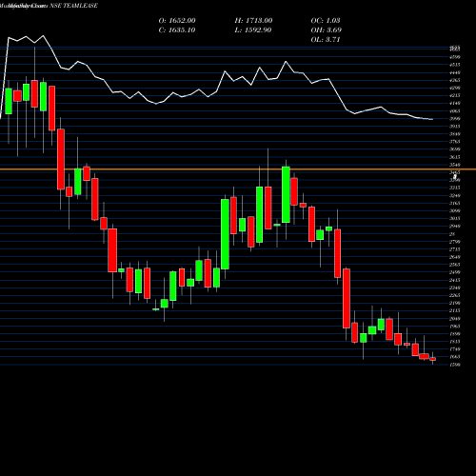Click the 3549 price axis label
This screenshot has height=476, width=476.
(x=455, y=165)
